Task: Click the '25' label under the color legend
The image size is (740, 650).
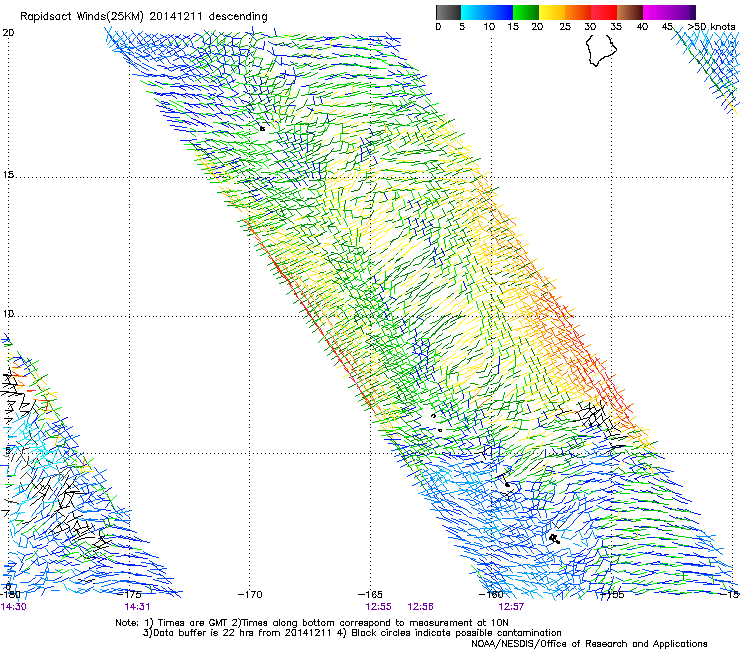Action: coord(565,27)
